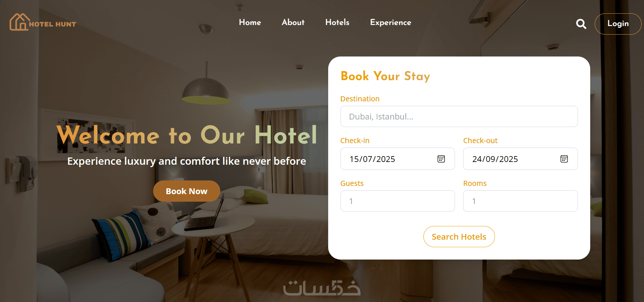Click the Hotel Hunt house logo
Screen dimensions: 644x302
tap(19, 22)
